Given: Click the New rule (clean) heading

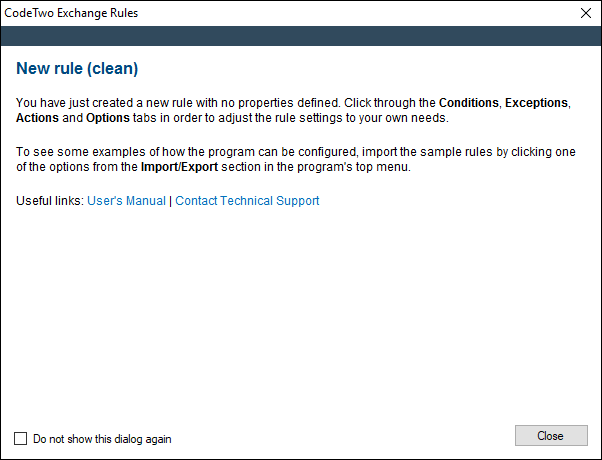Looking at the screenshot, I should (x=77, y=69).
